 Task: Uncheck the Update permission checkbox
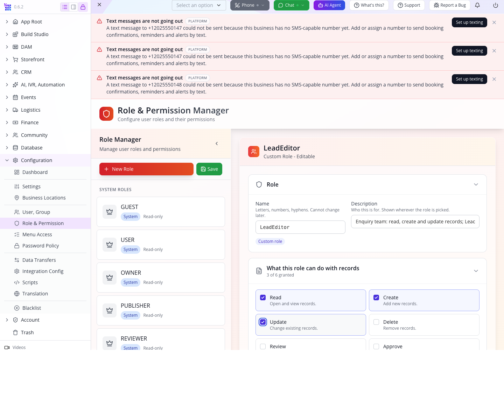(263, 322)
